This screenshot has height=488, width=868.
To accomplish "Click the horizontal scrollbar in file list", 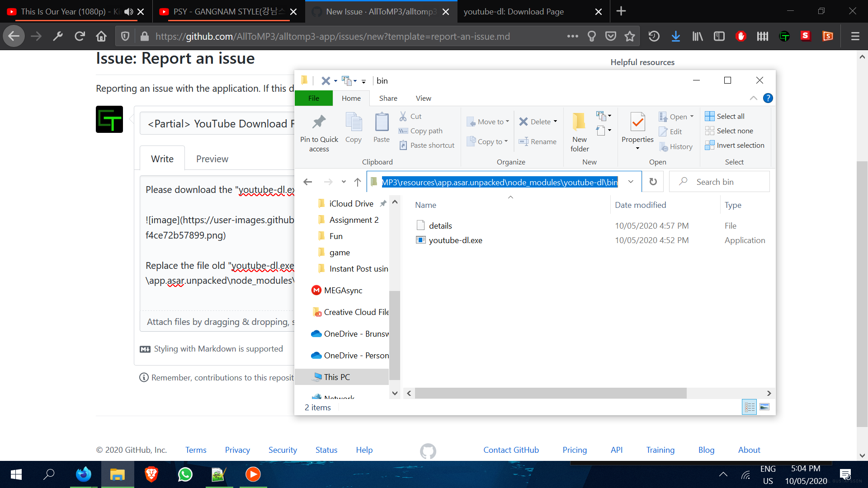I will click(x=550, y=393).
